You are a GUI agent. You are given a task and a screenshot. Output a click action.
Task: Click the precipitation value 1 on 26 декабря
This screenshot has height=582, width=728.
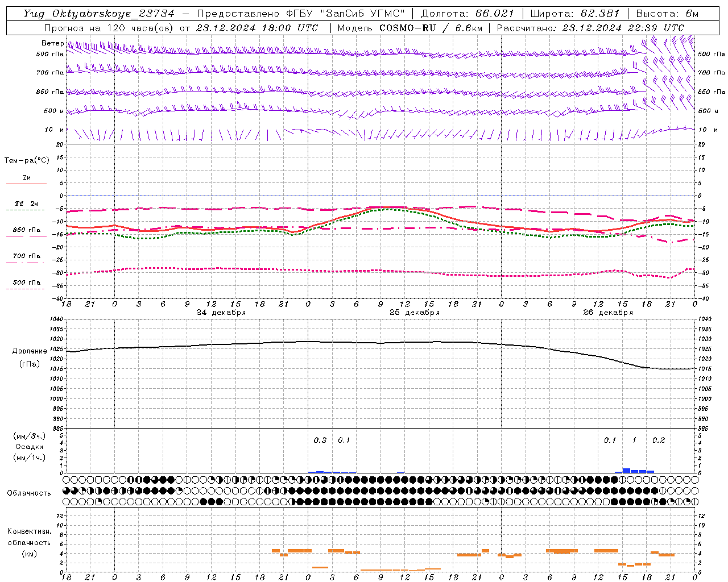click(634, 440)
